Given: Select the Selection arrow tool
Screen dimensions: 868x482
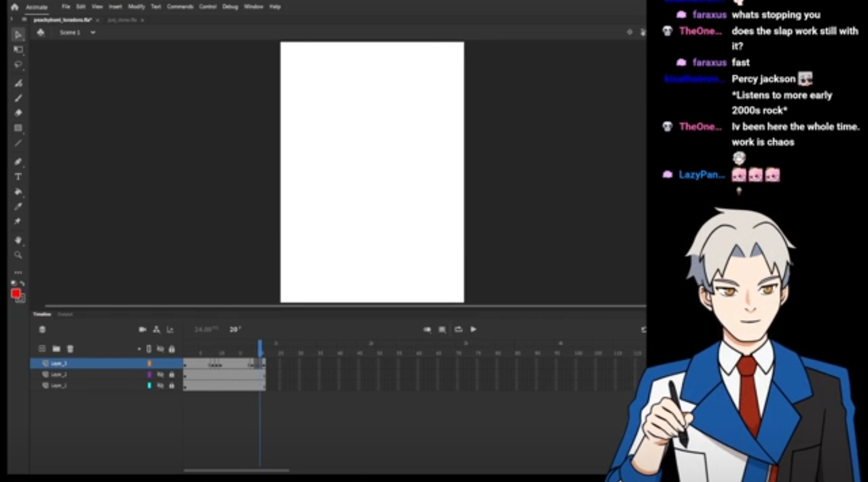Looking at the screenshot, I should tap(18, 35).
